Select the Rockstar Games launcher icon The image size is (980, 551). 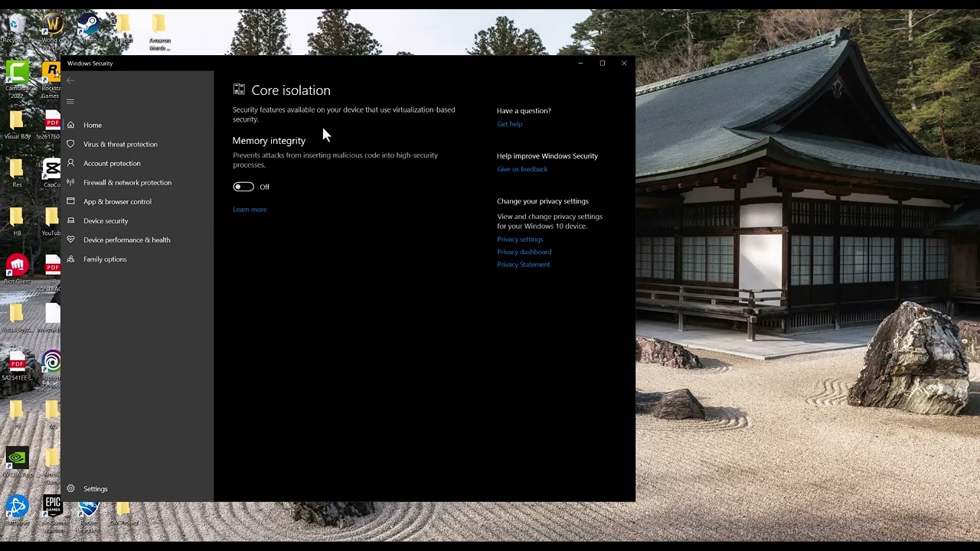pyautogui.click(x=51, y=80)
